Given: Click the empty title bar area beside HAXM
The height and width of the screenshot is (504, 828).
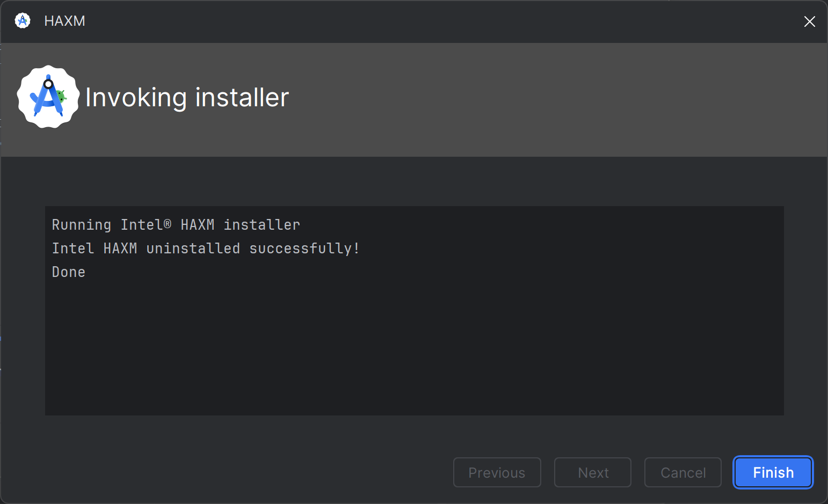Looking at the screenshot, I should coord(430,21).
